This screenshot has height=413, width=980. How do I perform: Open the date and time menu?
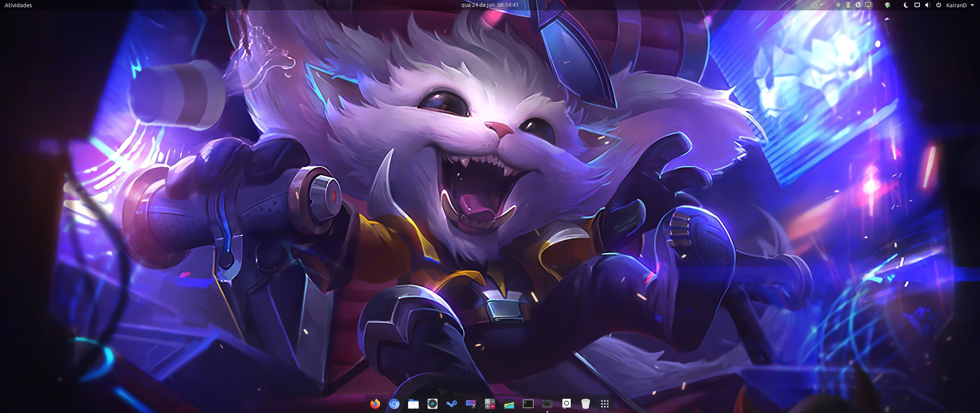click(490, 5)
